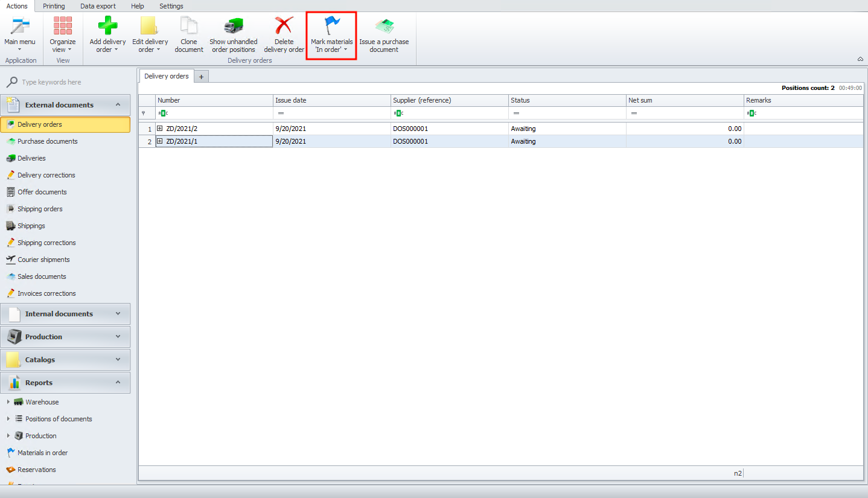The image size is (868, 498).
Task: Click Status column filter cell
Action: [567, 113]
